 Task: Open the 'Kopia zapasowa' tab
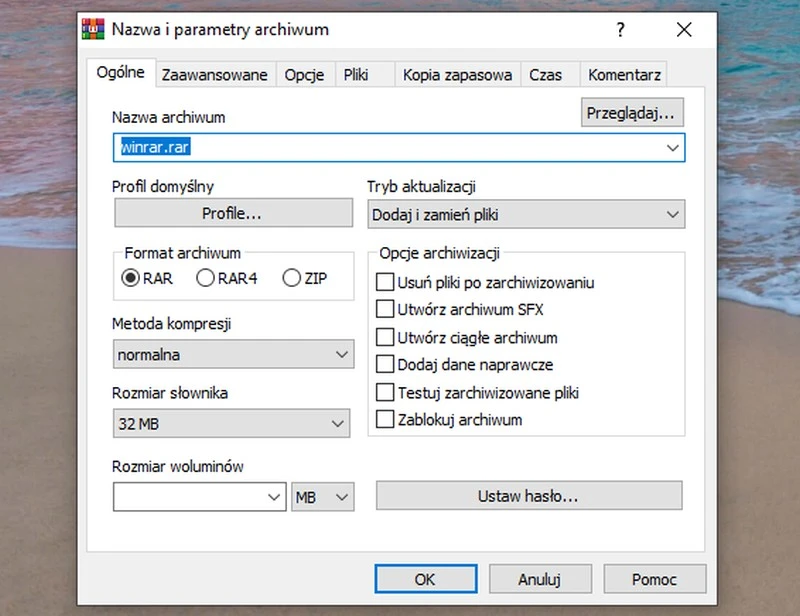[456, 74]
